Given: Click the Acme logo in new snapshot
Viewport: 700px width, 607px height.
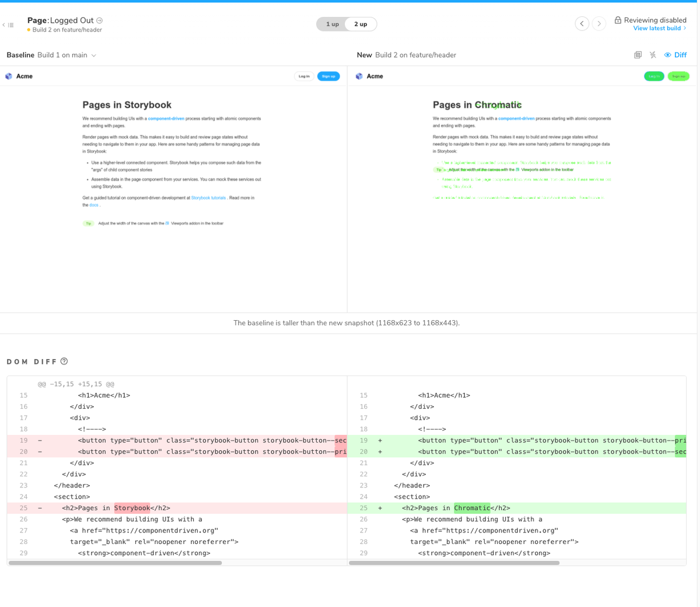Looking at the screenshot, I should [x=359, y=76].
